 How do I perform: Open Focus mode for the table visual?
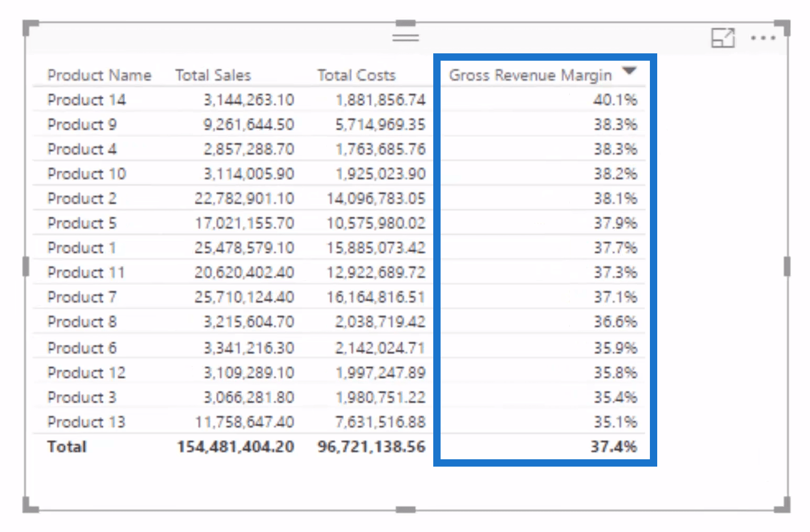point(723,38)
